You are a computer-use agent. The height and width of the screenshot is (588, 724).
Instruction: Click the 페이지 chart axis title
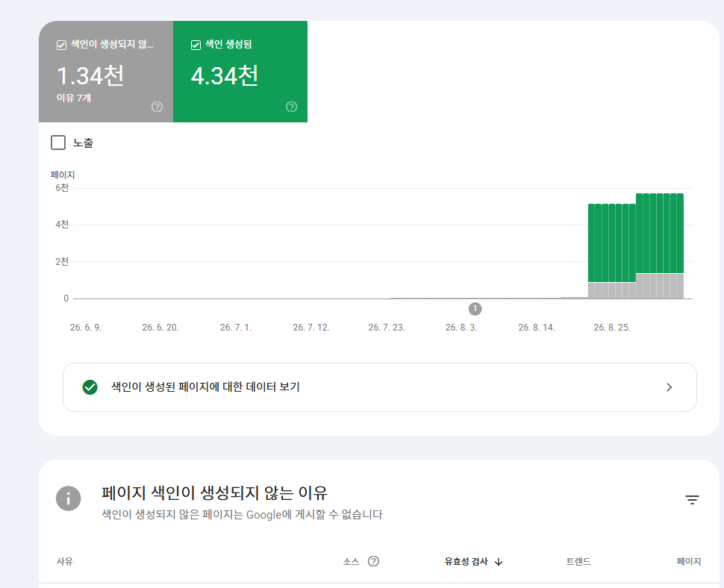point(63,175)
